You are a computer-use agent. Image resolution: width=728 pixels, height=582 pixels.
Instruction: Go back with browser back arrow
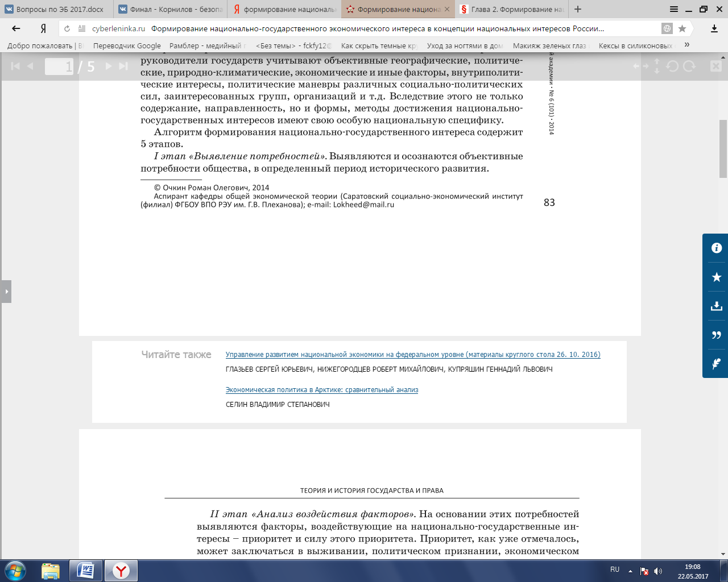click(x=16, y=28)
